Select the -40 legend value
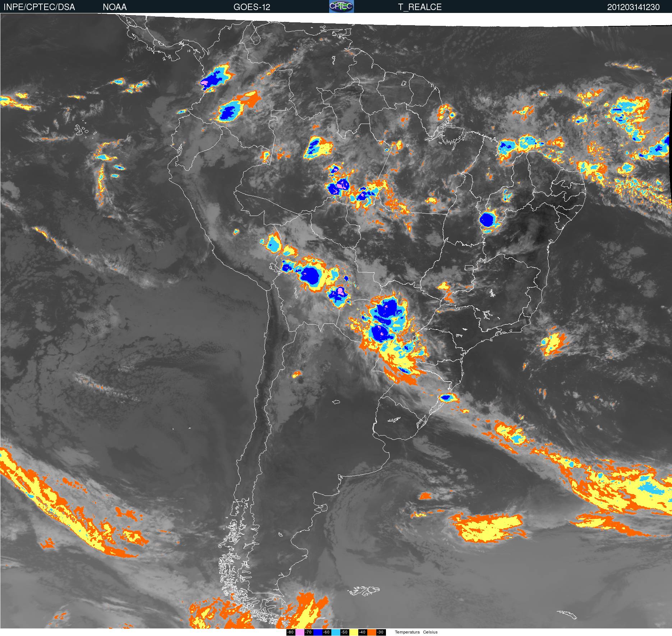 click(x=362, y=632)
